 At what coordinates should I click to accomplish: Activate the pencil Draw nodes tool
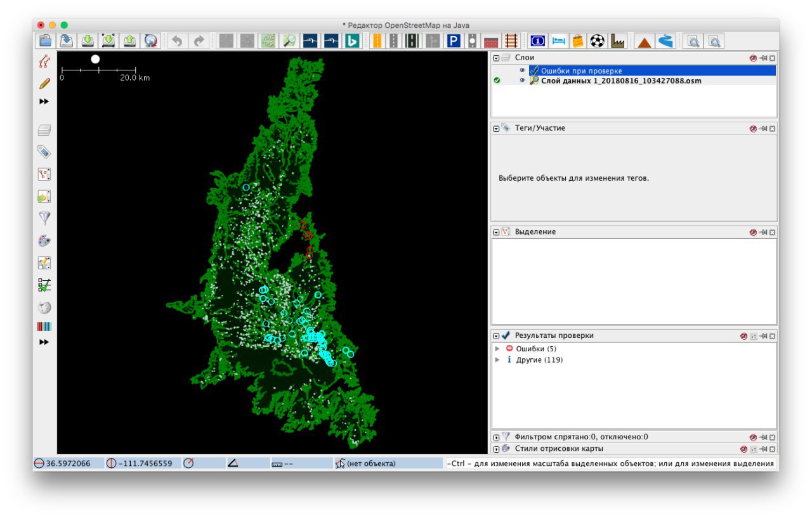44,83
